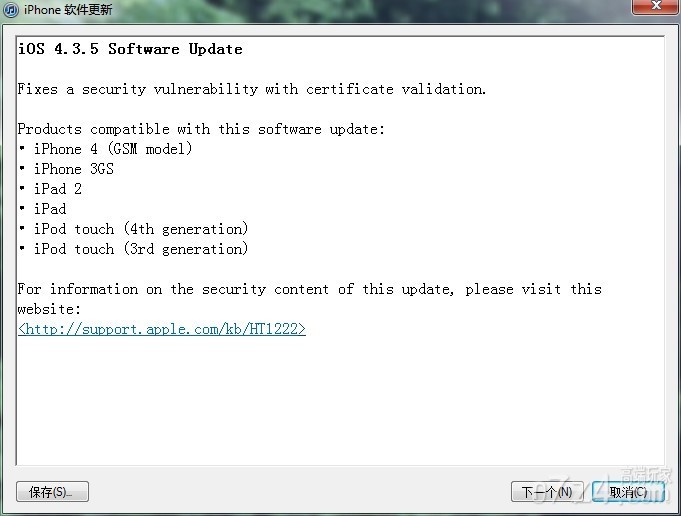Select the iPhone 3GS list entry
This screenshot has height=516, width=681.
pos(74,169)
